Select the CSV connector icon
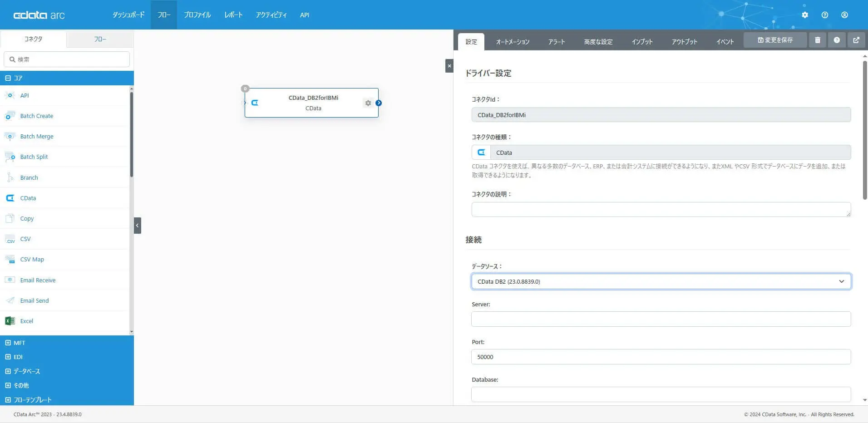This screenshot has width=868, height=423. 10,239
